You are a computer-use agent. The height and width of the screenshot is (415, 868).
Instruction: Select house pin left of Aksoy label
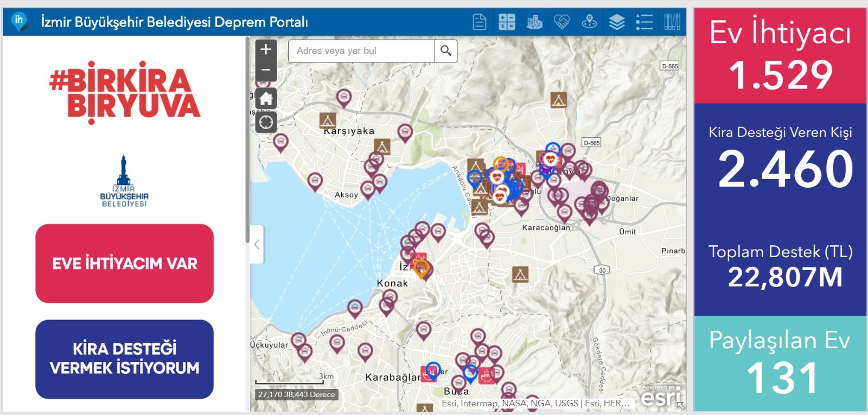click(315, 182)
